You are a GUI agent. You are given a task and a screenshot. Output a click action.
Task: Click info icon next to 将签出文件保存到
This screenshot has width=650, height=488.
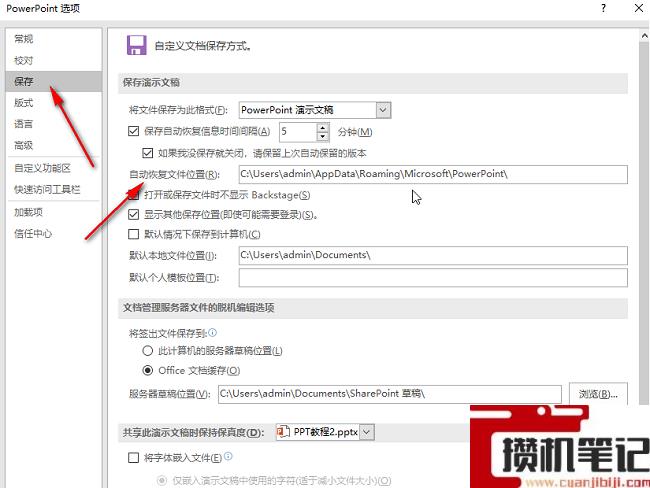tap(212, 332)
